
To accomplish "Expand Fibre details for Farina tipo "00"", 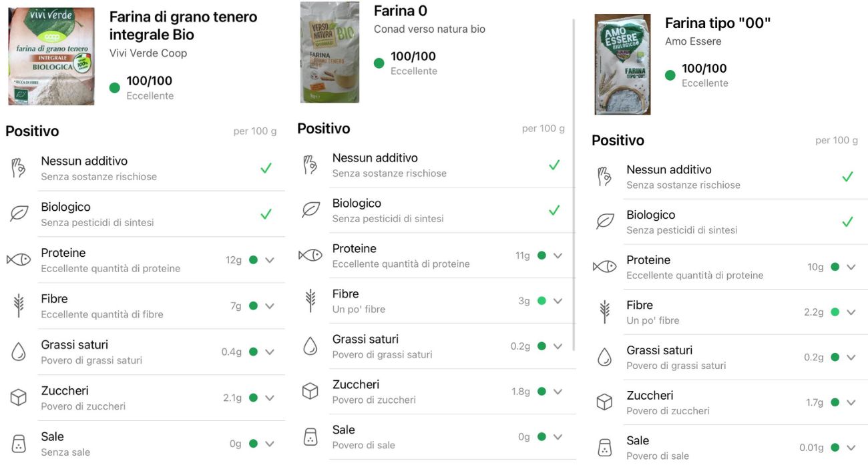I will (851, 312).
